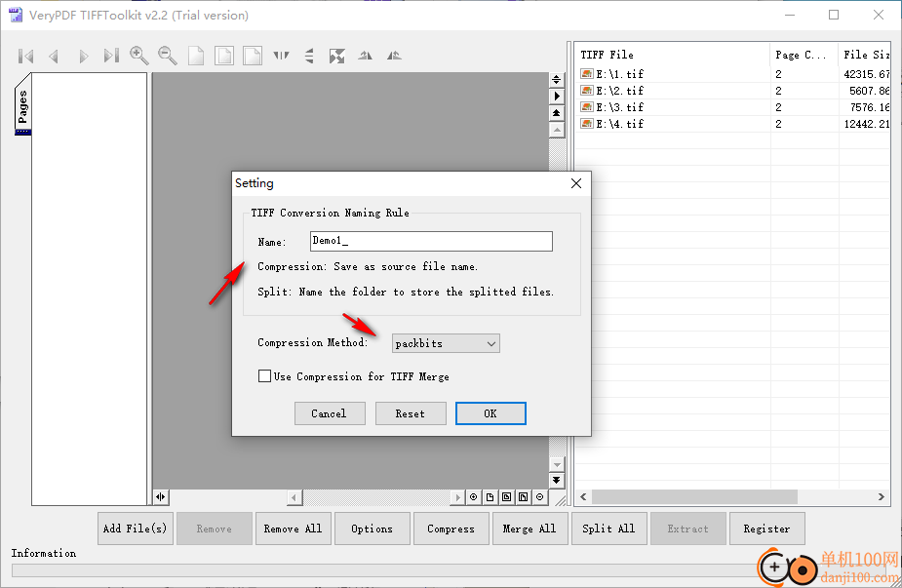Enable Use Compression for TIFF Merge
Screen dimensions: 902x588
[x=264, y=376]
